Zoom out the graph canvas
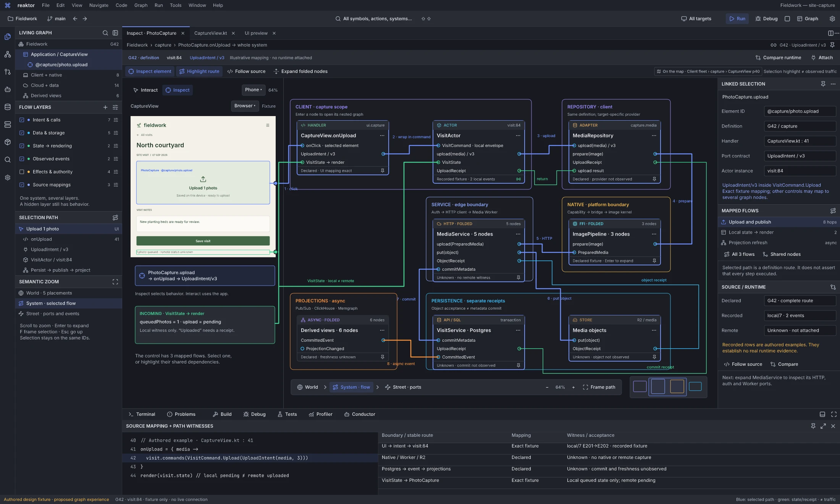Screen dimensions: 840x504 tap(547, 387)
